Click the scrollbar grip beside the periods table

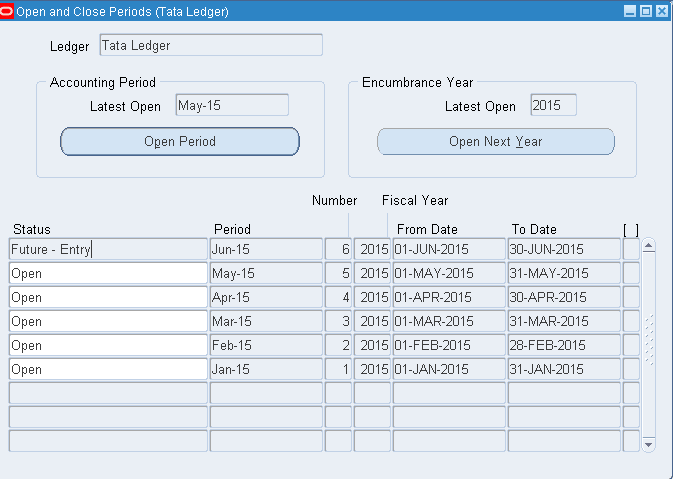pyautogui.click(x=648, y=339)
